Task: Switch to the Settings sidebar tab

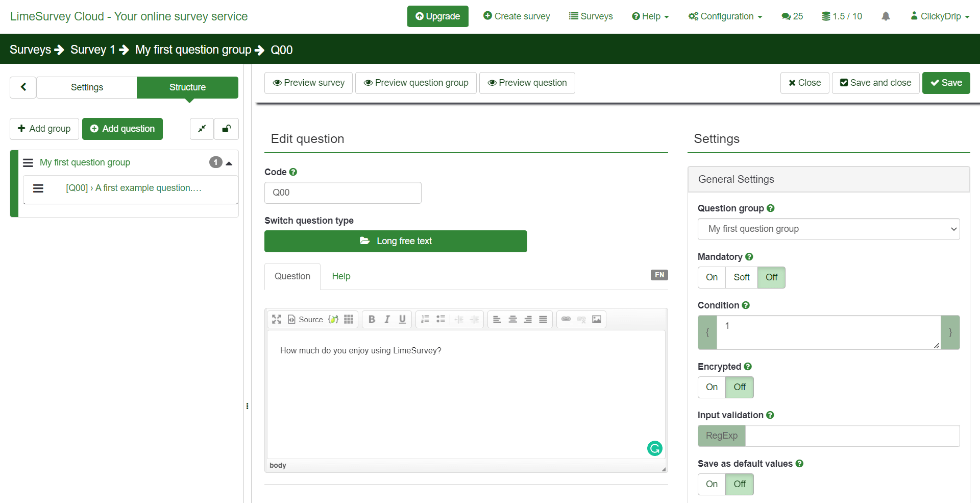Action: click(87, 87)
